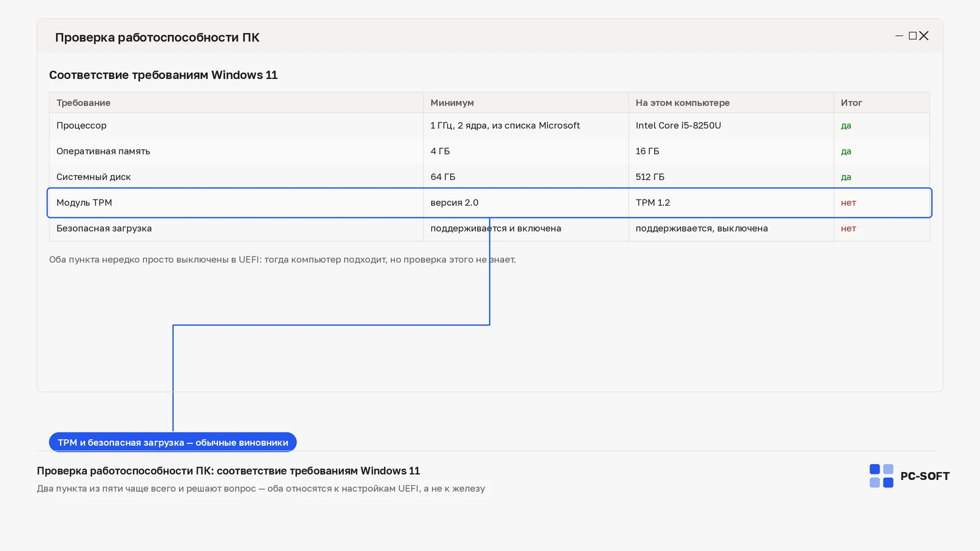The image size is (980, 551).
Task: Click the На этом компьютере column header
Action: pyautogui.click(x=731, y=103)
